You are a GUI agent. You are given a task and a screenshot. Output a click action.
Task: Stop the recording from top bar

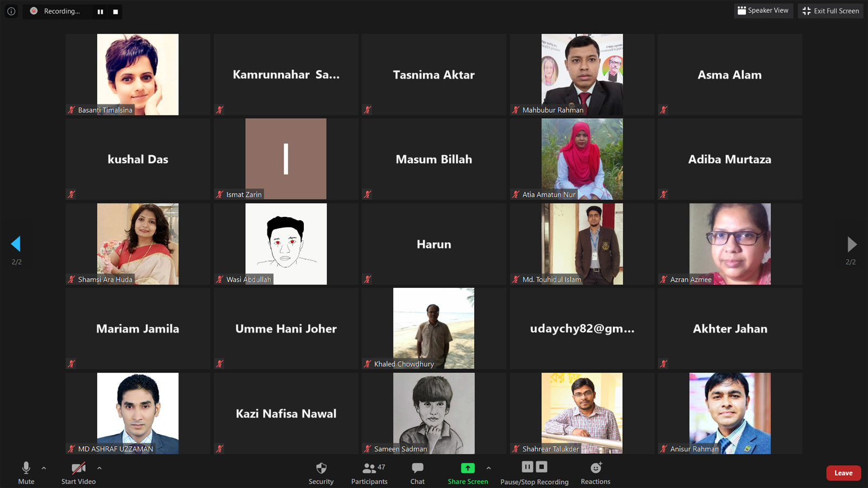115,11
